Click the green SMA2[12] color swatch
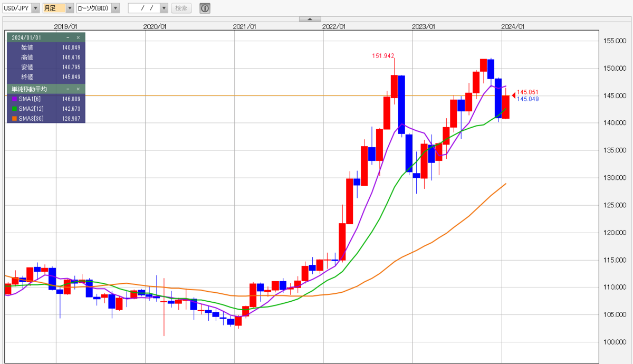Screen dimensions: 633x364 click(x=14, y=109)
